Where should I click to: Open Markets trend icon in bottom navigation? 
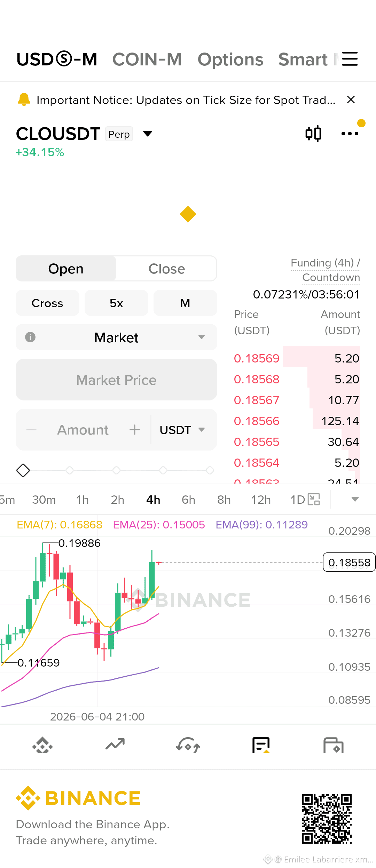click(x=115, y=744)
